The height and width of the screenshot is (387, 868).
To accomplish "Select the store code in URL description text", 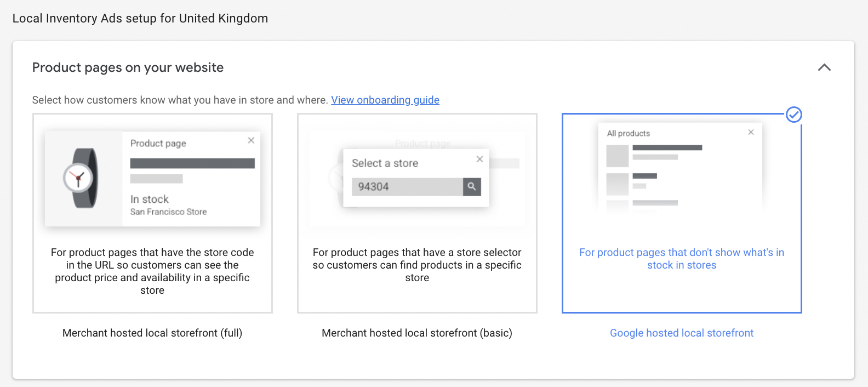I will click(x=152, y=271).
